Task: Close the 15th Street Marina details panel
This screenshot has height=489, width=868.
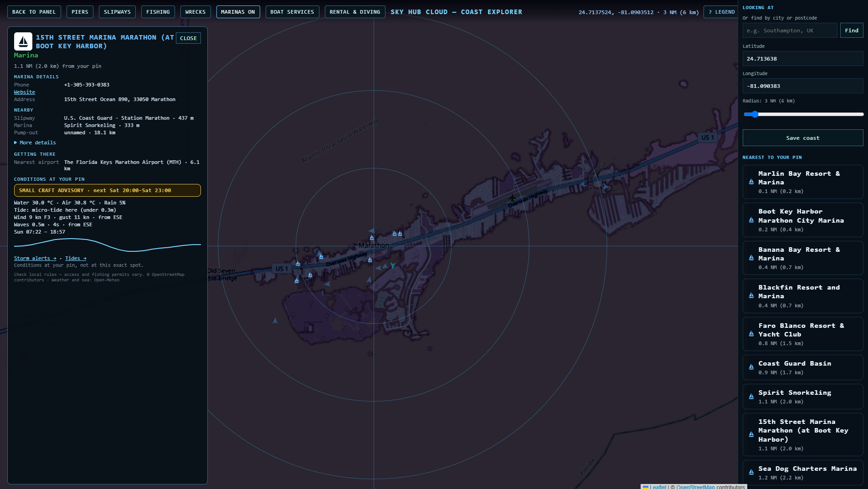Action: coord(188,38)
